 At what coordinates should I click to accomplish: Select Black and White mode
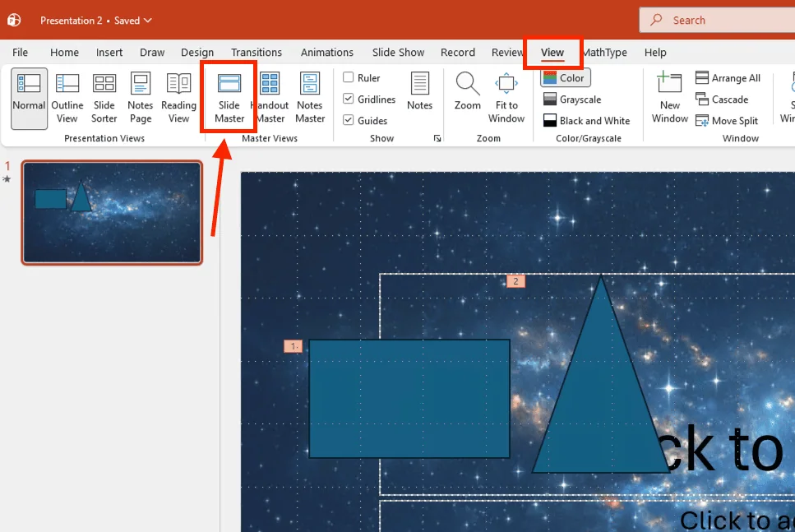tap(587, 121)
